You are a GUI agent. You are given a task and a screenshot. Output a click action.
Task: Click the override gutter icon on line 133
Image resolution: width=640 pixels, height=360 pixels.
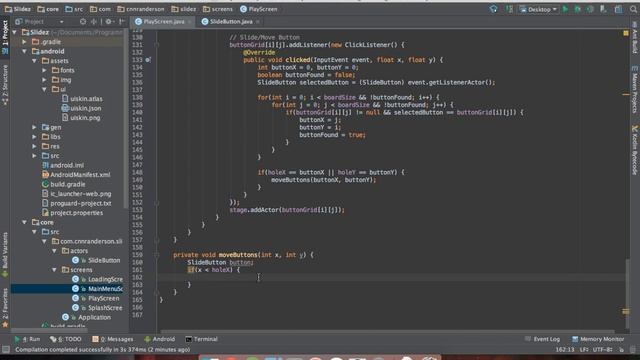tap(148, 60)
